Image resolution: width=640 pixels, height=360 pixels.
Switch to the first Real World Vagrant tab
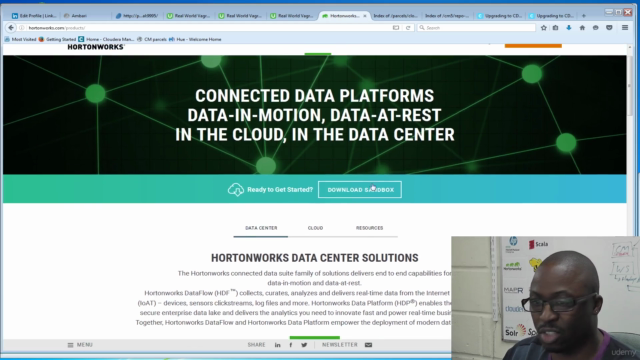188,16
